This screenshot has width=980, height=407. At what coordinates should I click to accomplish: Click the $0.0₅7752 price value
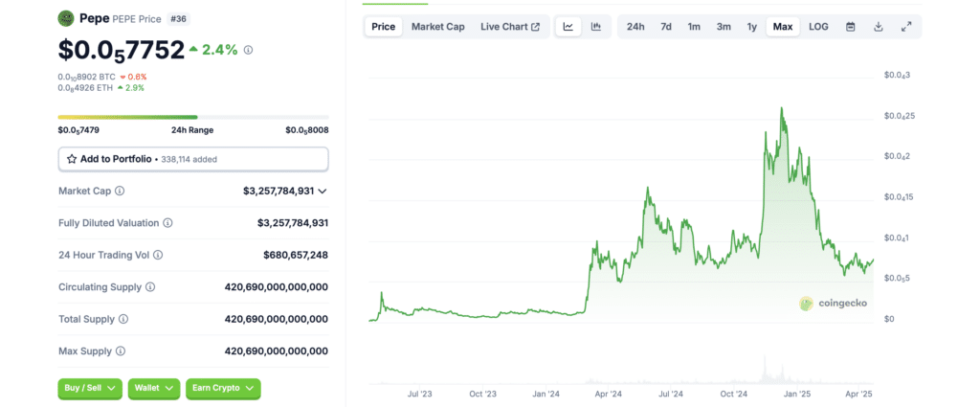point(122,50)
